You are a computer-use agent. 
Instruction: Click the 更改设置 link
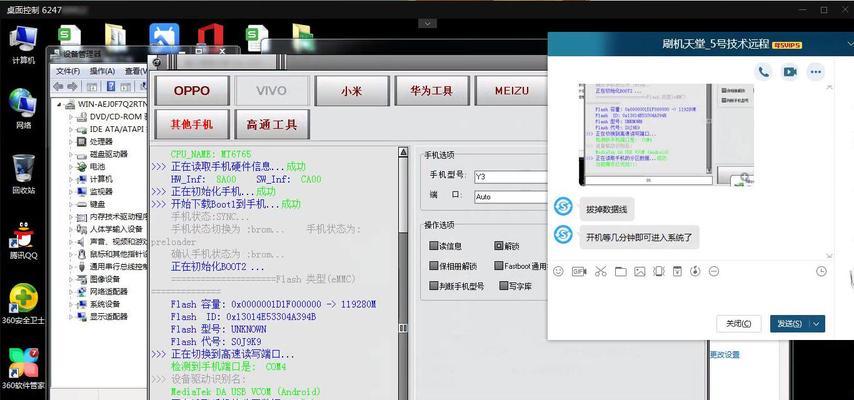click(725, 355)
